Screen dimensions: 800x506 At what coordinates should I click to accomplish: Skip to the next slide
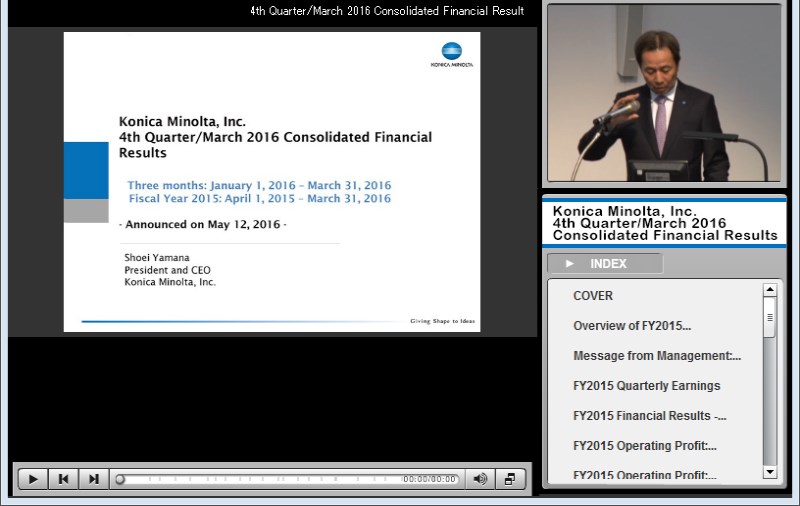pyautogui.click(x=93, y=479)
